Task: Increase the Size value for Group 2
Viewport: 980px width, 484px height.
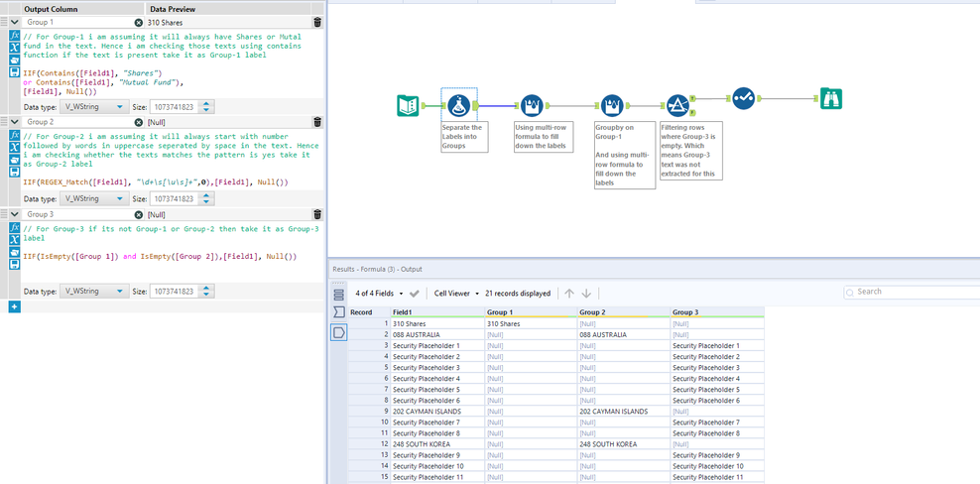Action: pyautogui.click(x=207, y=195)
